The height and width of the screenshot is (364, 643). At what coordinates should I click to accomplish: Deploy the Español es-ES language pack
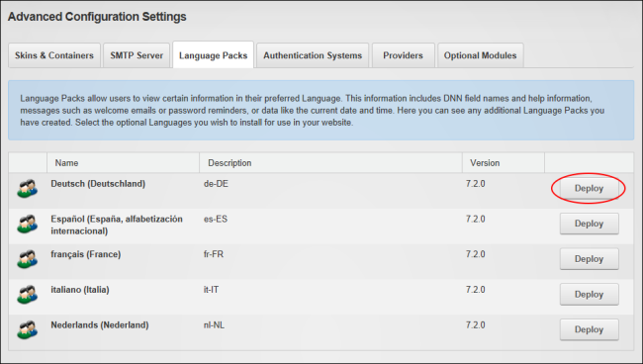[589, 224]
